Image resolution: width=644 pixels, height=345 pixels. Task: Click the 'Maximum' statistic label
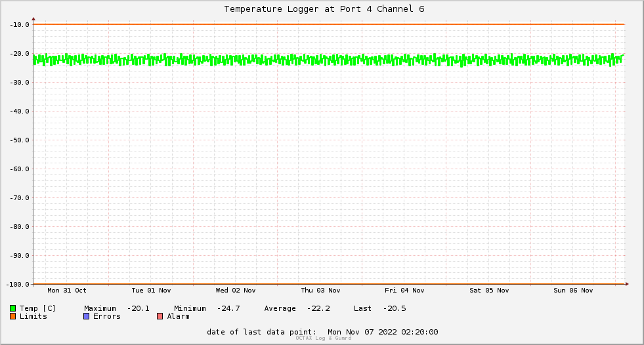[100, 308]
